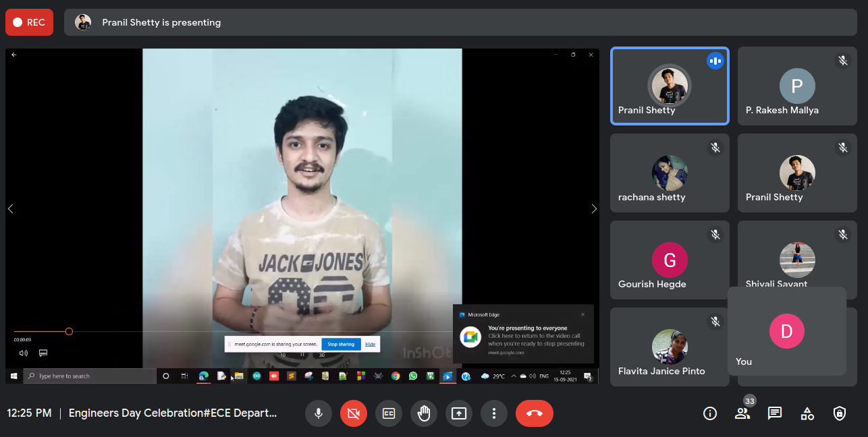Viewport: 868px width, 437px height.
Task: Leave the call with red hang-up button
Action: [x=535, y=413]
